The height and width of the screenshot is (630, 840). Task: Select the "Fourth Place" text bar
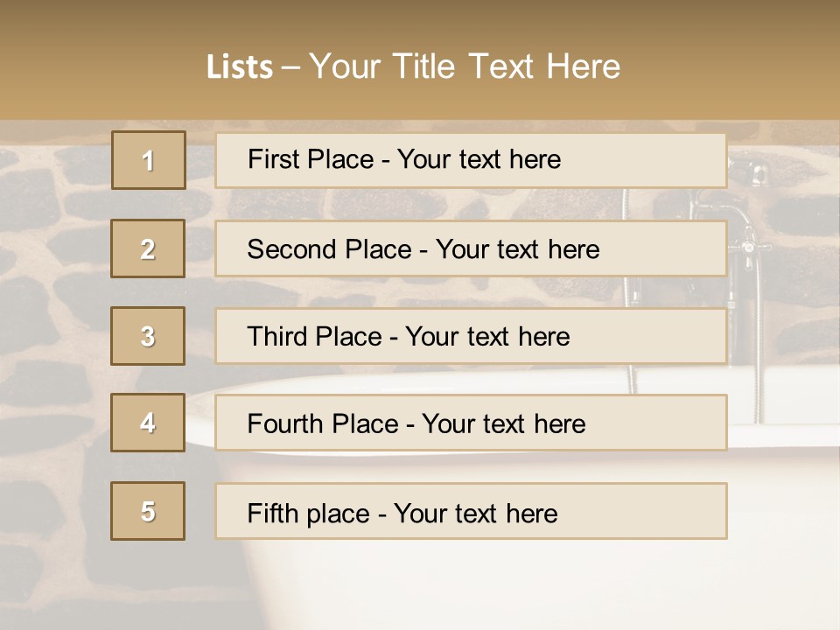point(471,423)
